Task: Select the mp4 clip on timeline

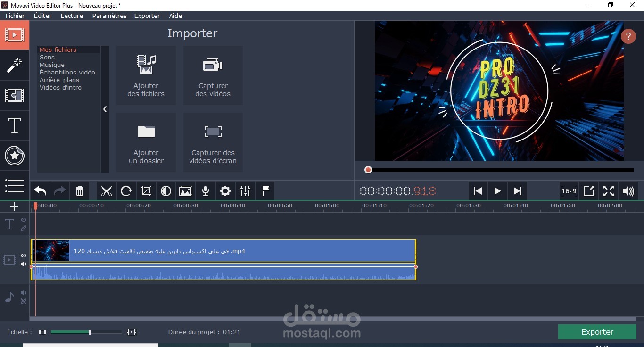Action: click(x=223, y=251)
